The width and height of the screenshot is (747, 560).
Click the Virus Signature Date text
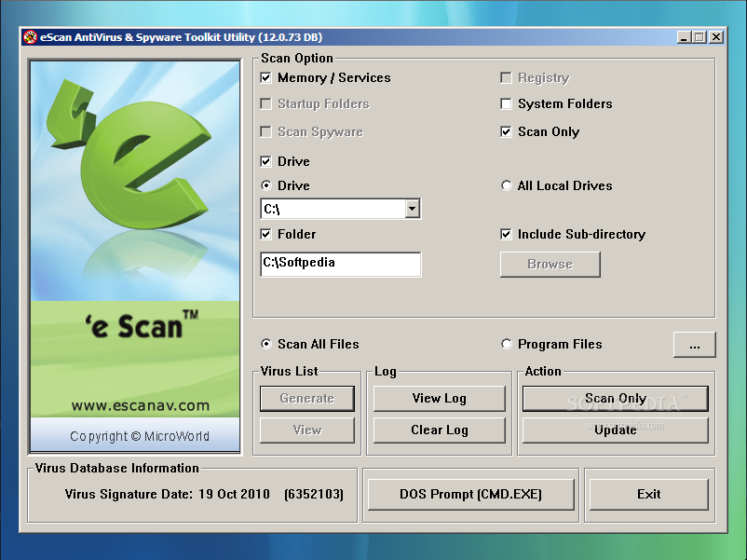click(x=204, y=494)
